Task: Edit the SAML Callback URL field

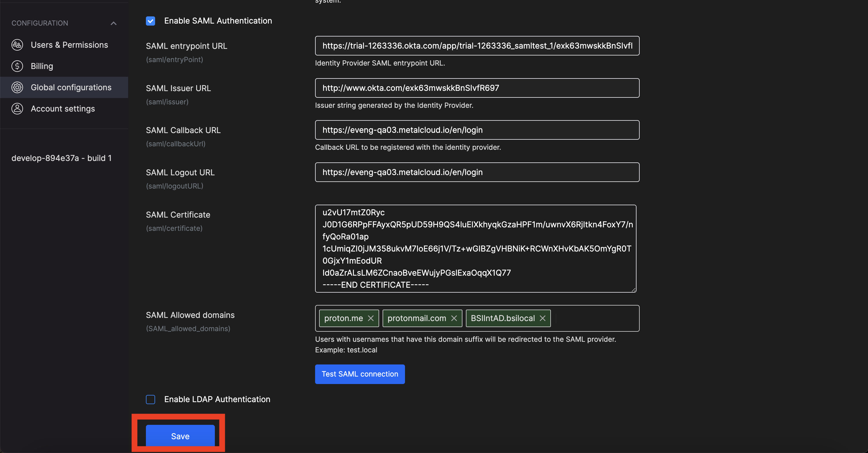Action: (x=477, y=130)
